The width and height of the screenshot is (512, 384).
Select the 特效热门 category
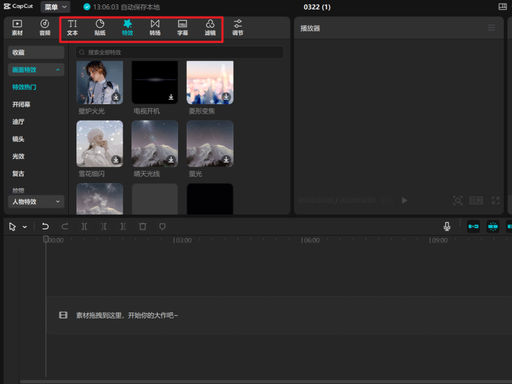point(24,87)
